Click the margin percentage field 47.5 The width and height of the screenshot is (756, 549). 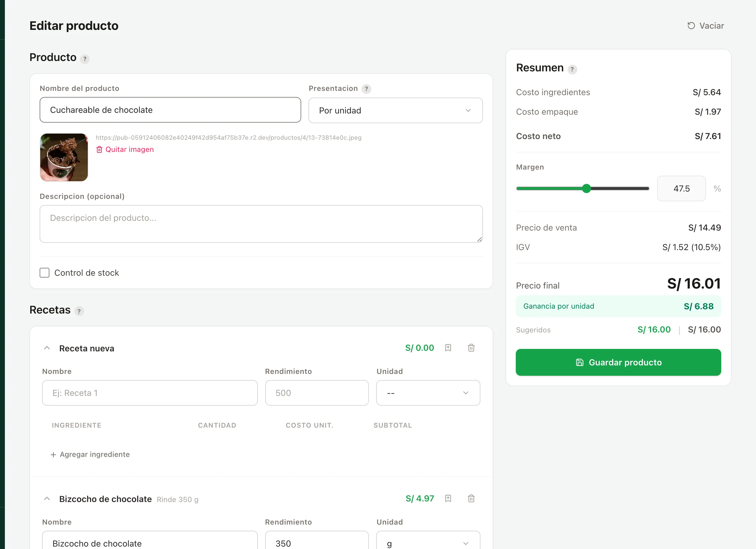point(681,188)
